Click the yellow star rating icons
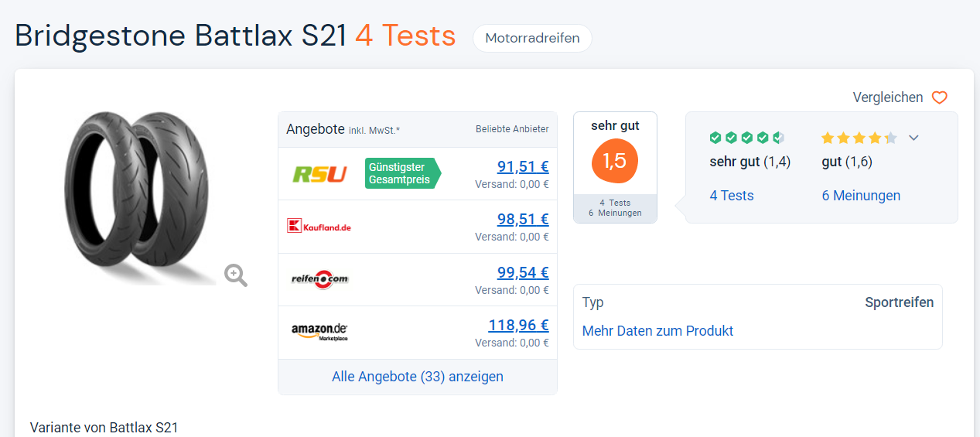The image size is (980, 437). point(859,138)
